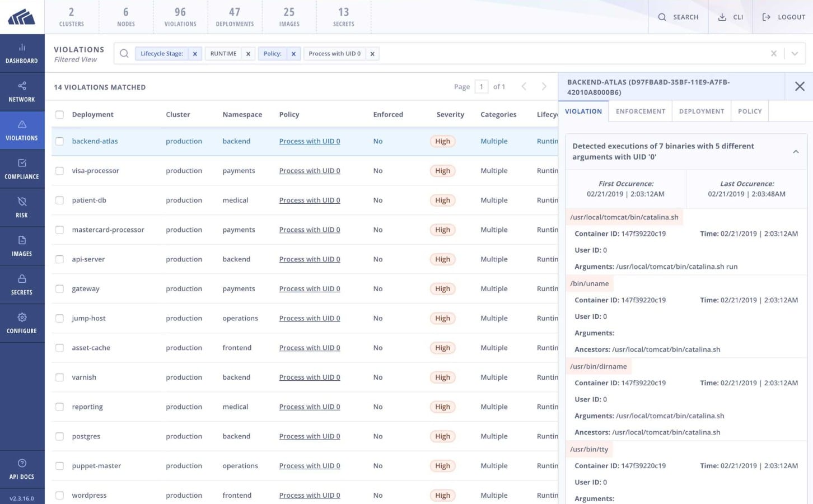Open the Dashboard from the sidebar
Viewport: 813px width, 504px height.
tap(22, 53)
